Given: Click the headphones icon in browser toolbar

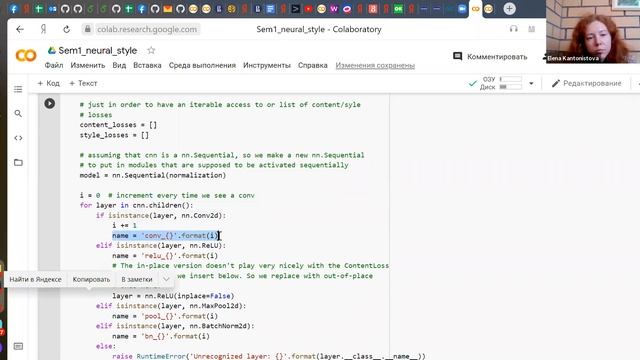Looking at the screenshot, I should pyautogui.click(x=513, y=29).
